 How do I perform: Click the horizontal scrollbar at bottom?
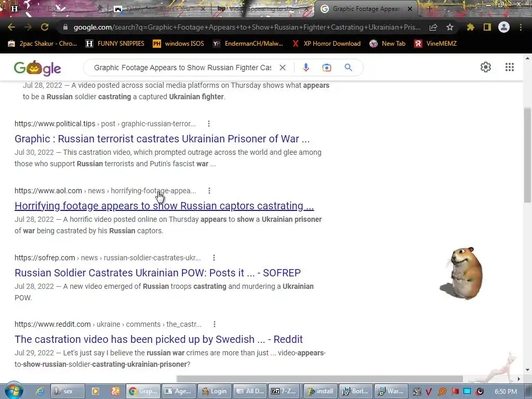coord(320,379)
